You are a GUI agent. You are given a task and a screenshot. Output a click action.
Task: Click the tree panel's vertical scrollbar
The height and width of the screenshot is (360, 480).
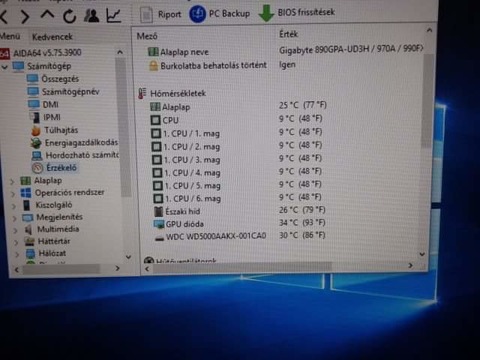[123, 127]
